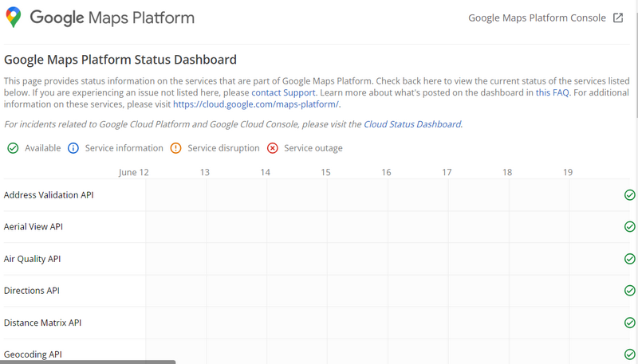Click the orange Service disruption legend icon
Image resolution: width=638 pixels, height=364 pixels.
(x=175, y=148)
